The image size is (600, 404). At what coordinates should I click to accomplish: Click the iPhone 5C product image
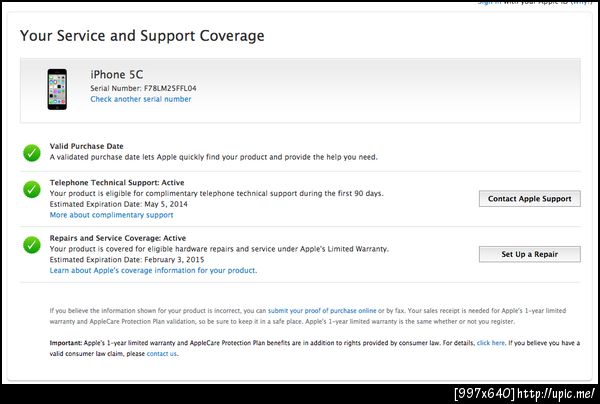(57, 89)
